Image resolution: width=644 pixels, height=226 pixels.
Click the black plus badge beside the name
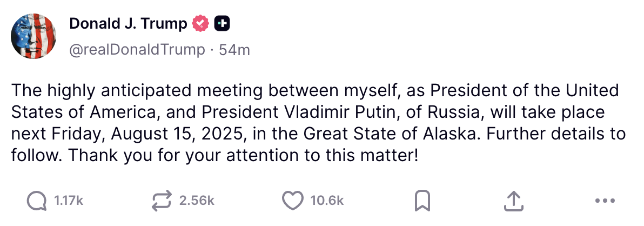(x=222, y=24)
